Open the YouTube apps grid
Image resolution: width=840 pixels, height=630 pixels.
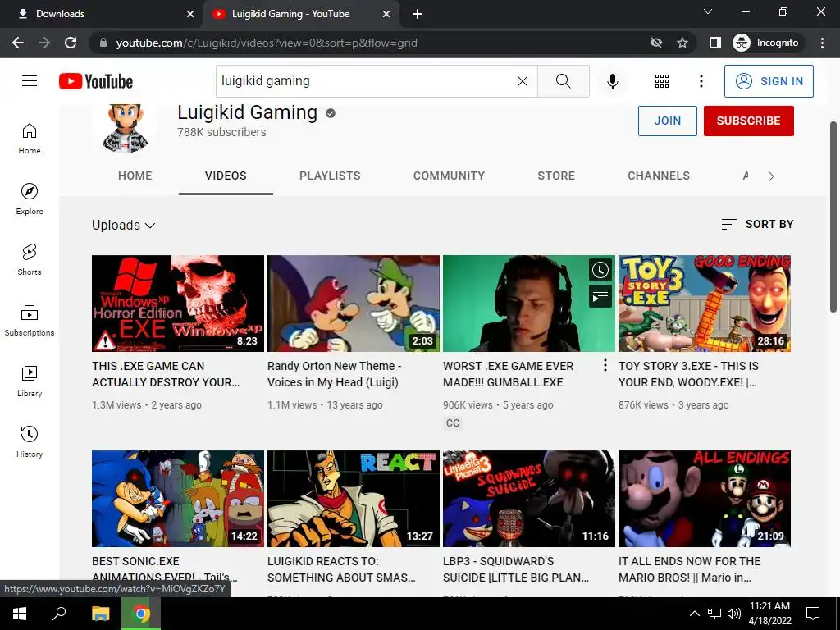(x=662, y=81)
